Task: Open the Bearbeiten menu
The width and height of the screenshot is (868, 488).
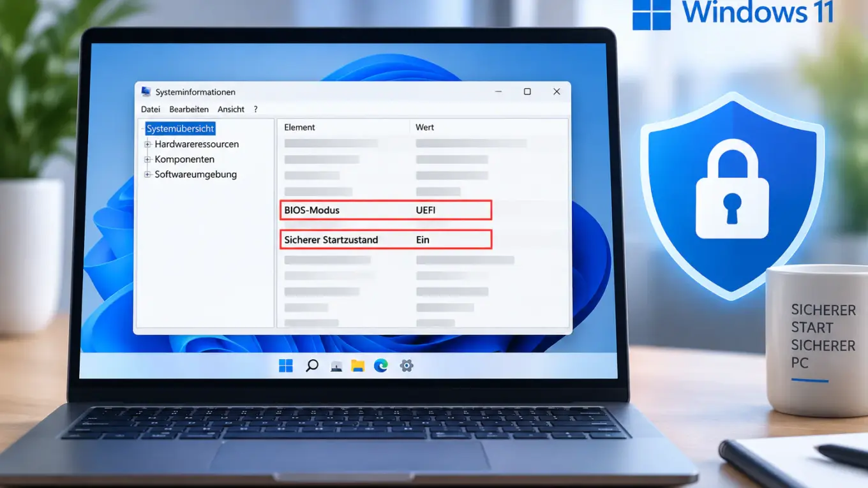Action: pos(189,109)
